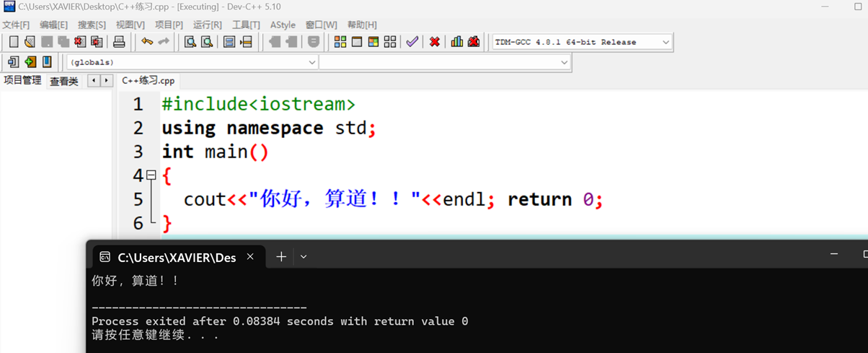Stop execution with the red X icon
Viewport: 868px width, 353px height.
(x=435, y=42)
